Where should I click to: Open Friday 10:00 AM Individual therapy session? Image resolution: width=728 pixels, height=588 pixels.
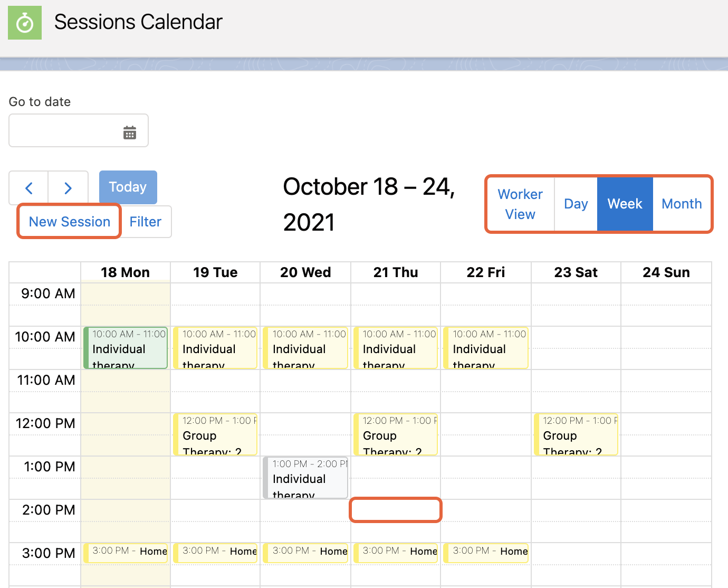486,348
